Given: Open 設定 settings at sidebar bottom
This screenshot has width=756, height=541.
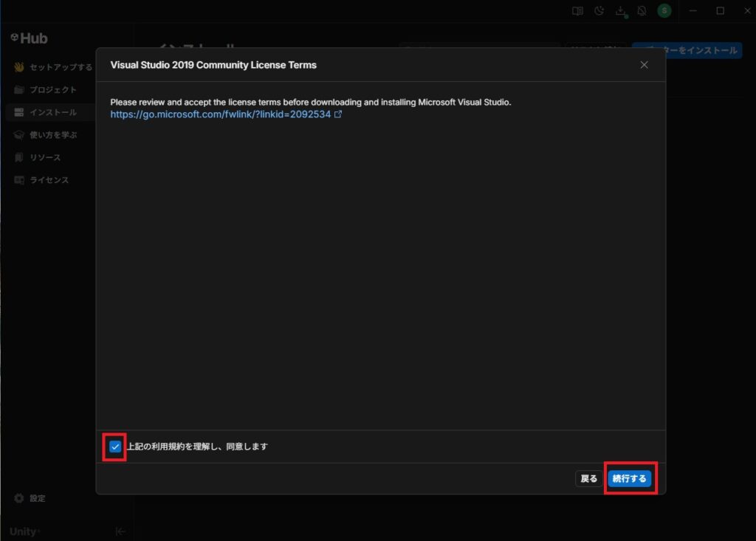Looking at the screenshot, I should 30,498.
